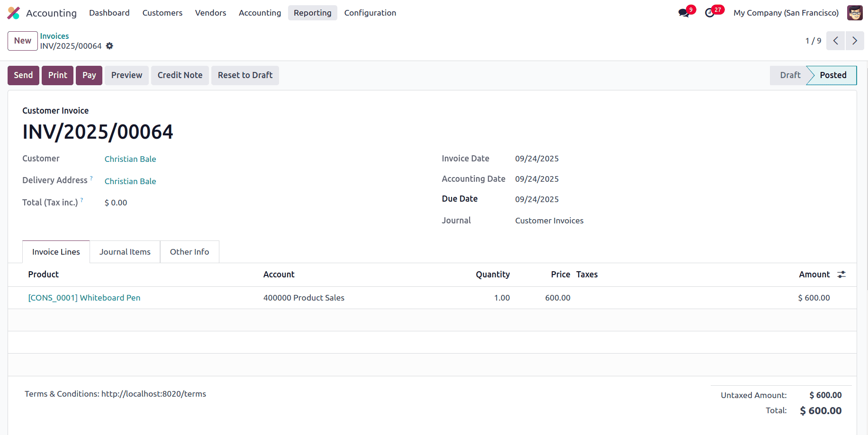Click the INV/2025/00064 invoice heading

pos(98,132)
